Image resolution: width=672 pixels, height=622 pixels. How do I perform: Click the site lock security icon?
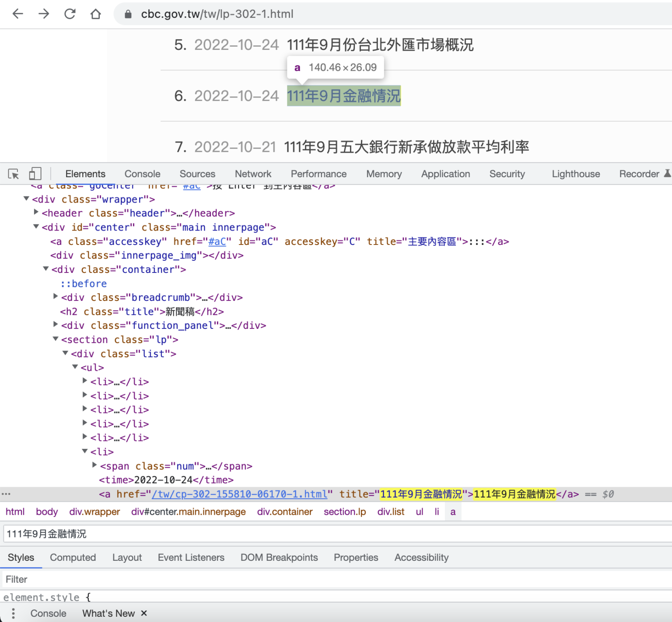(x=128, y=14)
